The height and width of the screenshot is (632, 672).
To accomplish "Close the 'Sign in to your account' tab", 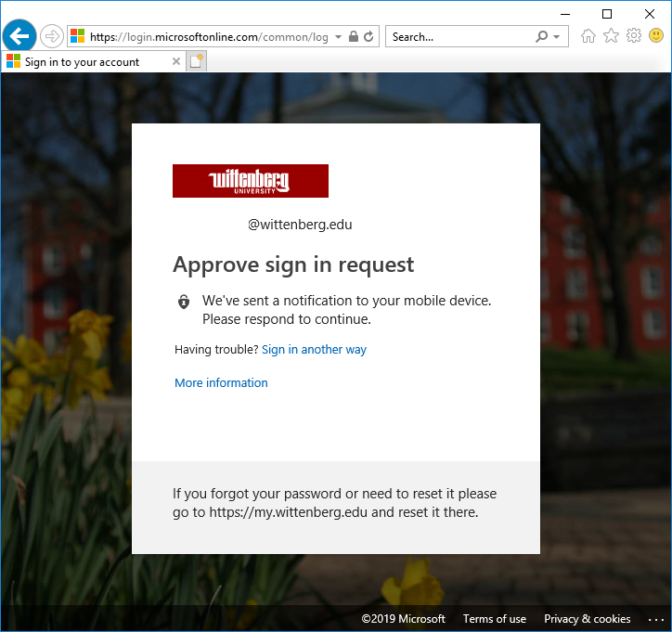I will (176, 61).
